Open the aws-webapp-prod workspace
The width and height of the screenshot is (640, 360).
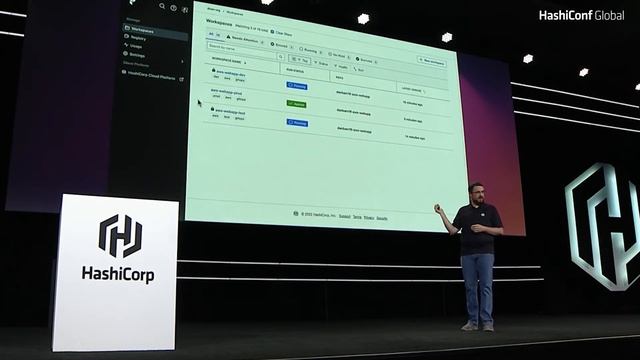click(x=226, y=91)
